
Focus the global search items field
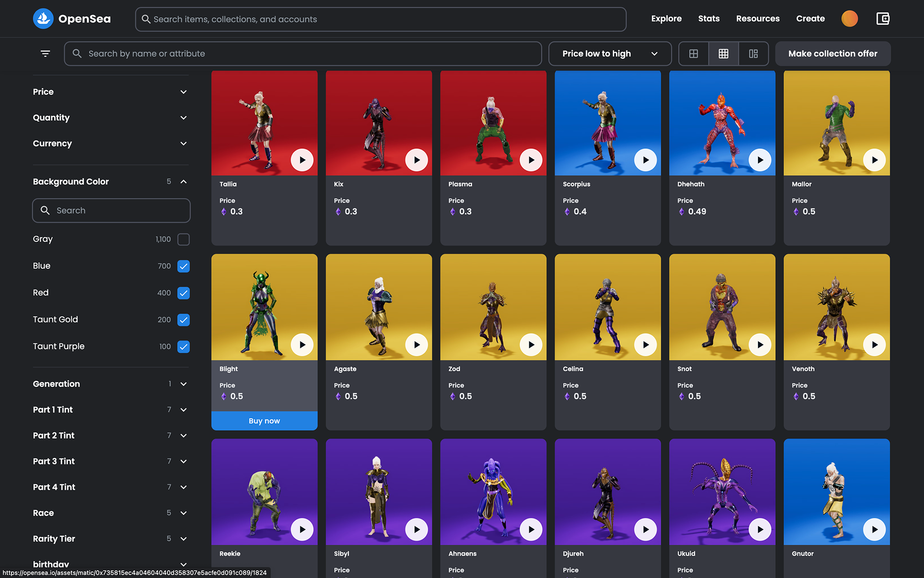pos(381,19)
